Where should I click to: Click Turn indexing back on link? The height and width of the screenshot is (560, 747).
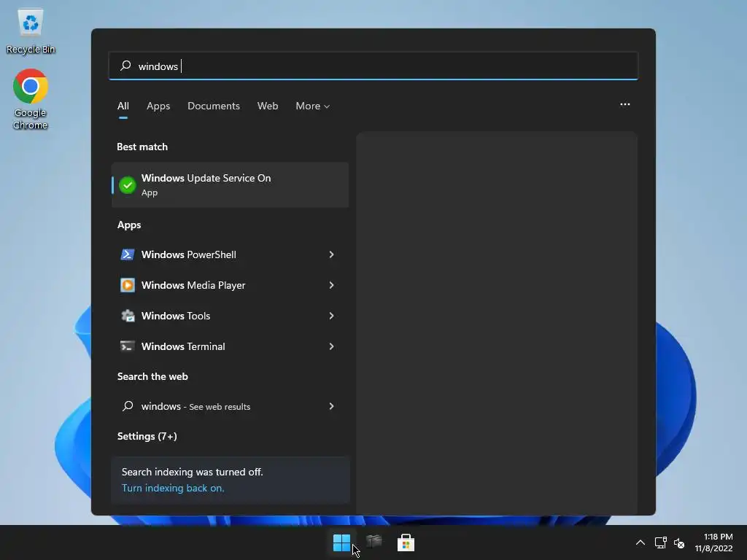173,488
